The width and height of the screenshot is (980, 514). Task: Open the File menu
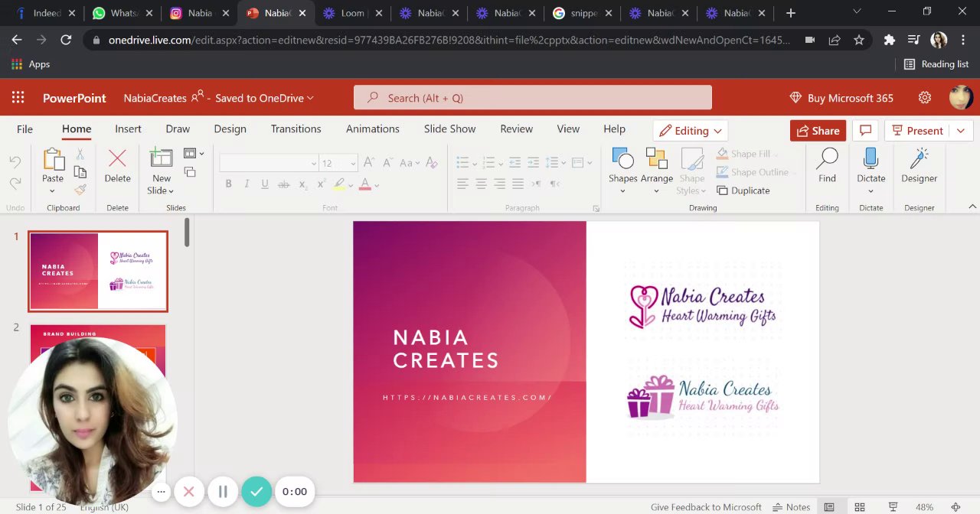tap(24, 128)
